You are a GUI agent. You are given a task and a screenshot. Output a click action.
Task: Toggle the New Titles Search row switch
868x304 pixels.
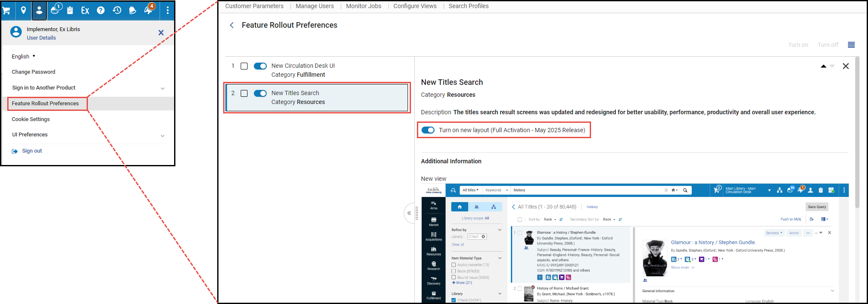pyautogui.click(x=260, y=93)
